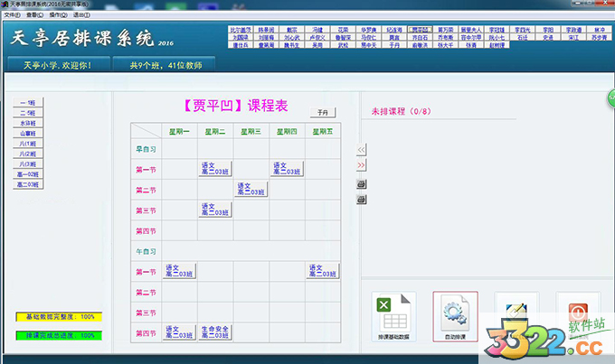Select teacher 花荣
The image size is (615, 364).
click(x=343, y=30)
